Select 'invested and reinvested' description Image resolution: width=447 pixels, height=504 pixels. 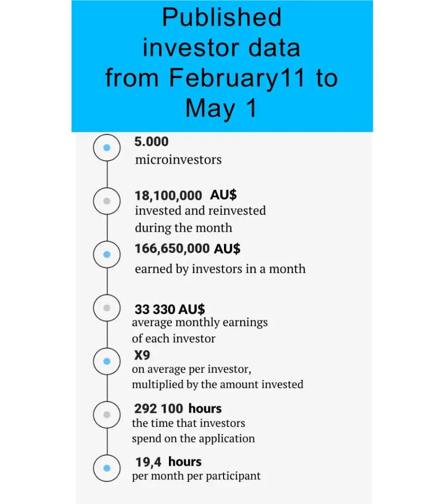[x=200, y=211]
